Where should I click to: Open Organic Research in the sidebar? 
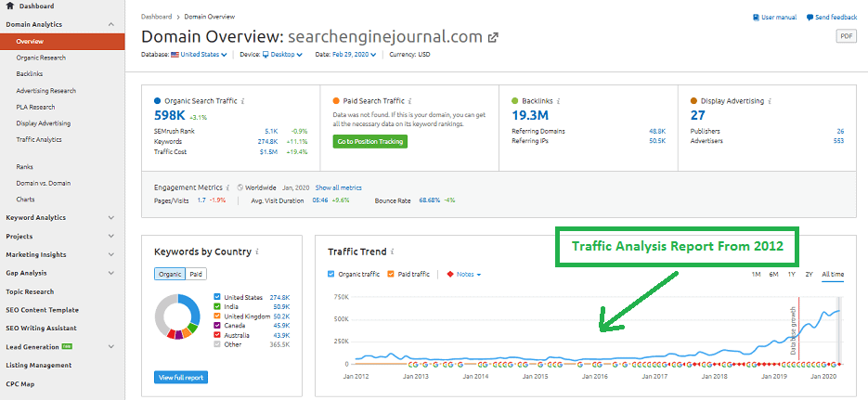coord(41,58)
